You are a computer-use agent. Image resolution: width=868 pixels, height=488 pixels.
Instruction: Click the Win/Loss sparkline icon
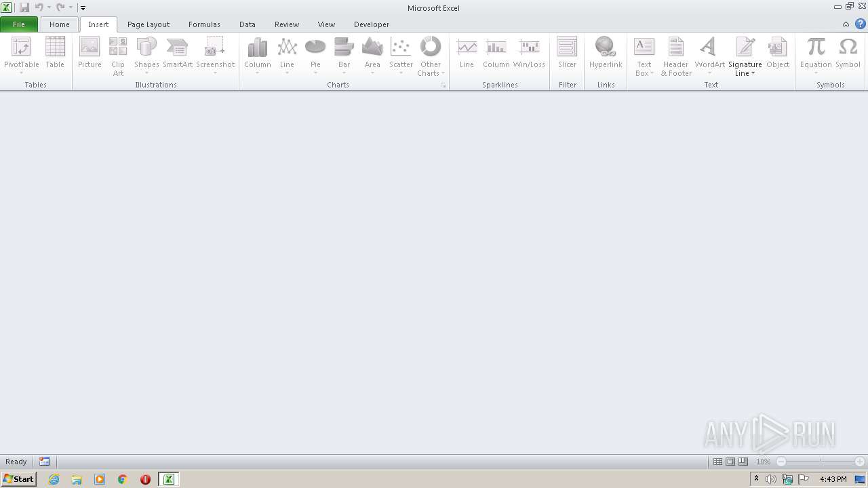coord(529,47)
